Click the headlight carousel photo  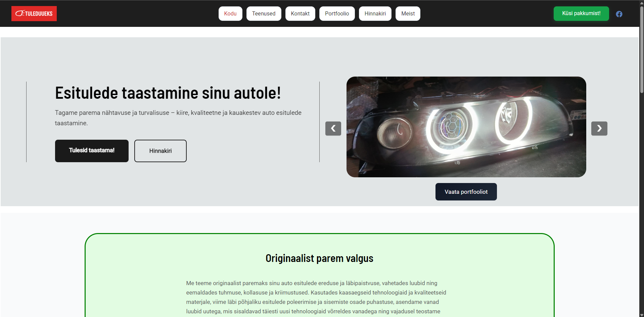[x=466, y=127]
